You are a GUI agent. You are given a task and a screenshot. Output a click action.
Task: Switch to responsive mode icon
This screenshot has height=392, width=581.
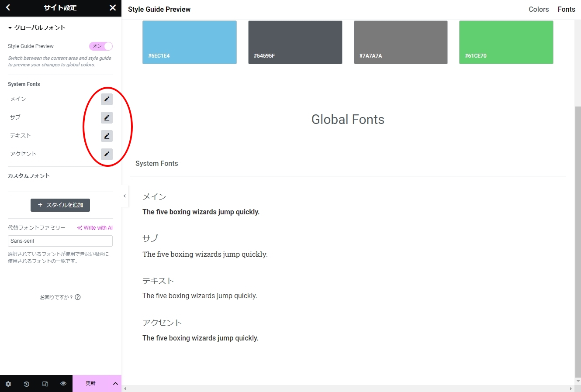tap(45, 384)
